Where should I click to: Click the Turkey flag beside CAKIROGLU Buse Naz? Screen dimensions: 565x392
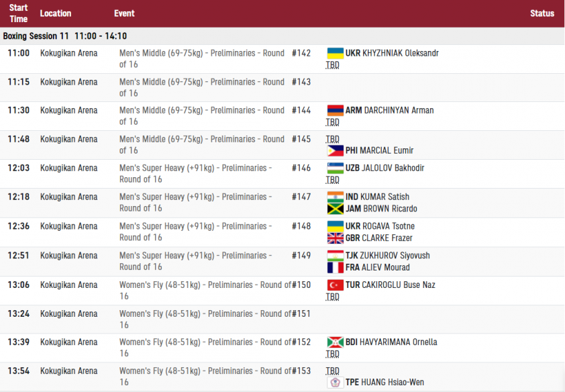[x=335, y=285]
